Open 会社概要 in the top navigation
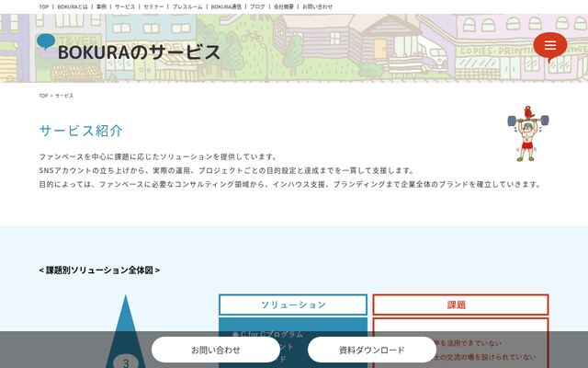588x368 pixels. click(284, 6)
